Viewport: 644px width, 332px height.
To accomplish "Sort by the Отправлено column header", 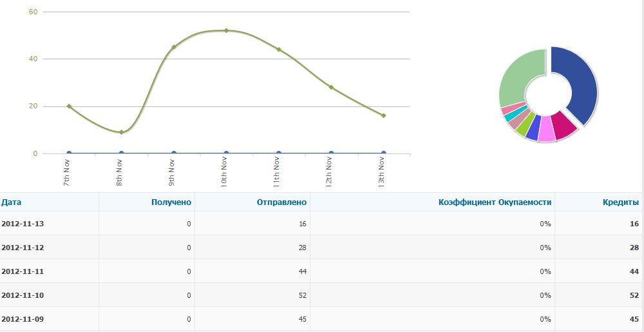I will 280,202.
